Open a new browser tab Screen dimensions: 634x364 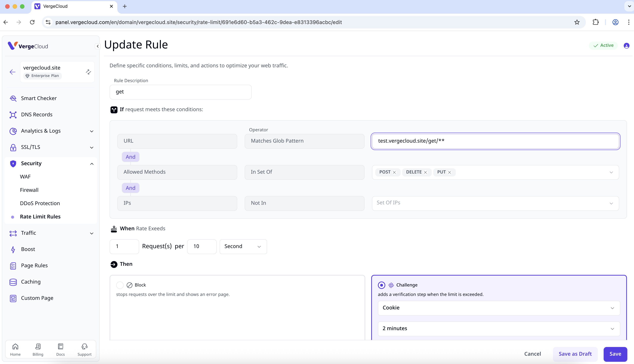125,6
